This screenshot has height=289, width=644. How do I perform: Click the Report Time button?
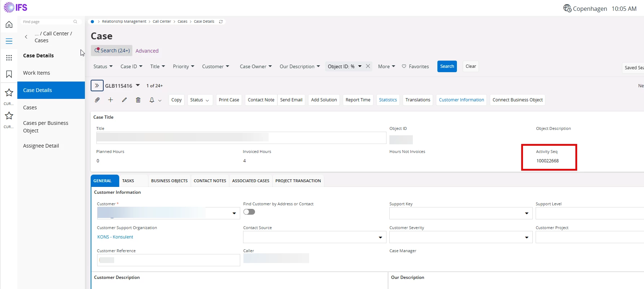pos(358,100)
